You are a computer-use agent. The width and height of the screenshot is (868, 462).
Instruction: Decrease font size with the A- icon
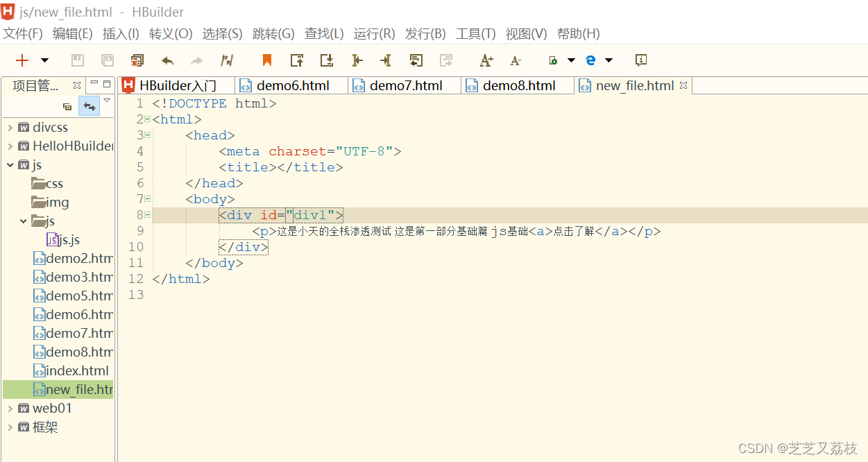coord(515,61)
